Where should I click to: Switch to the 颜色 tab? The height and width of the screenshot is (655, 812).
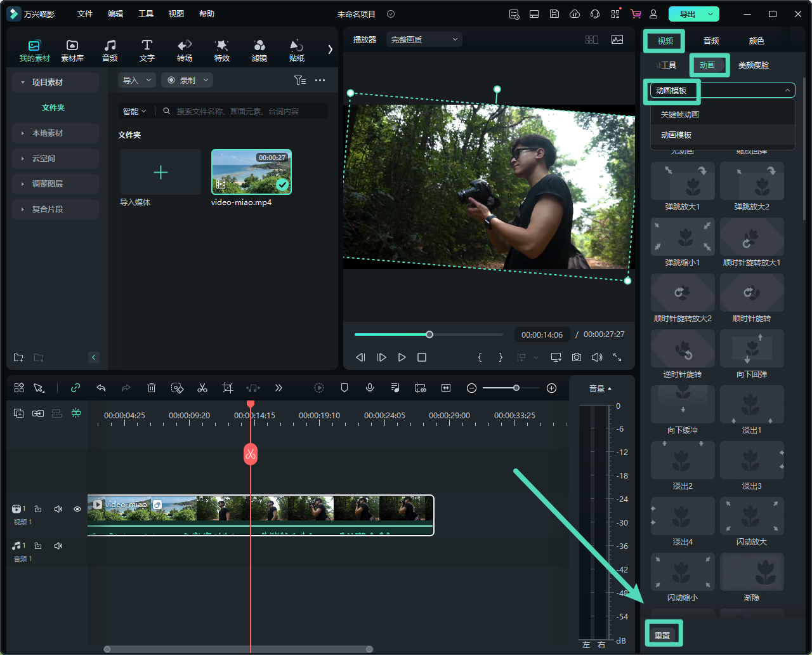coord(756,41)
